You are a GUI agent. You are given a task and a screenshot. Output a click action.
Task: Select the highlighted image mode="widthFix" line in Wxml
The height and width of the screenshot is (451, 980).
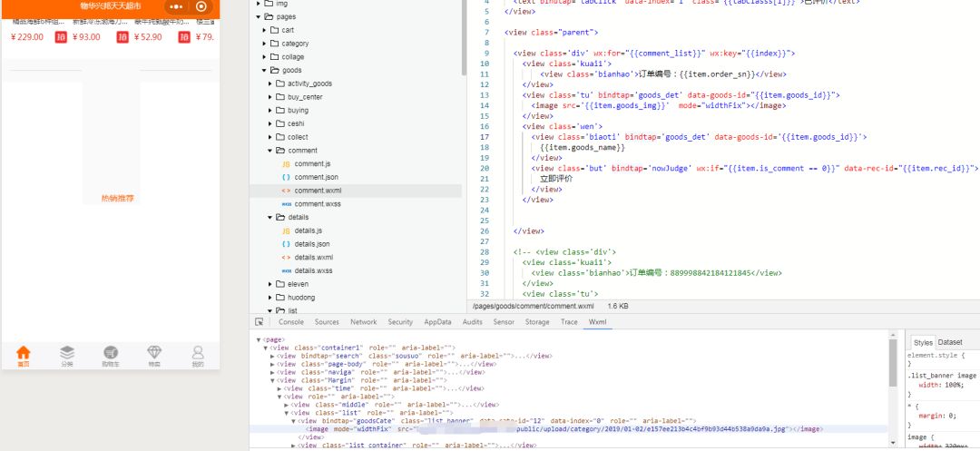pyautogui.click(x=568, y=429)
